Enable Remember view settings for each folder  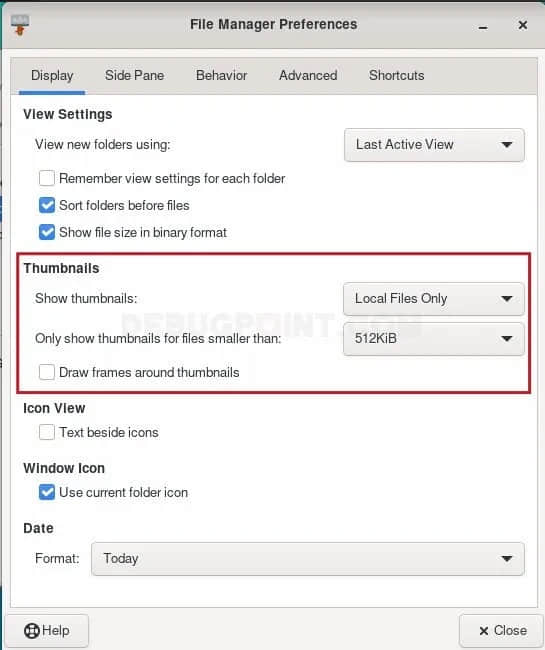click(46, 178)
